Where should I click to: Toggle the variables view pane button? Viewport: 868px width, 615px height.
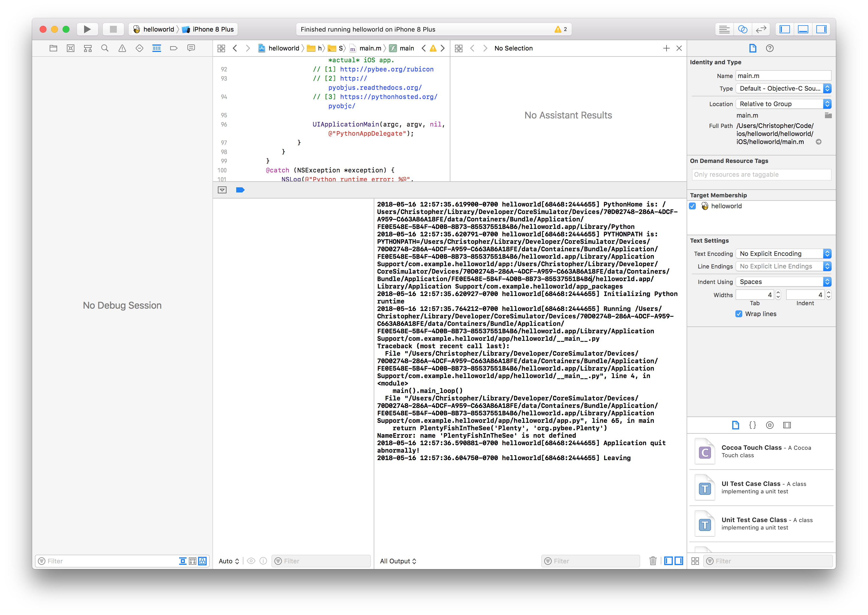click(668, 561)
